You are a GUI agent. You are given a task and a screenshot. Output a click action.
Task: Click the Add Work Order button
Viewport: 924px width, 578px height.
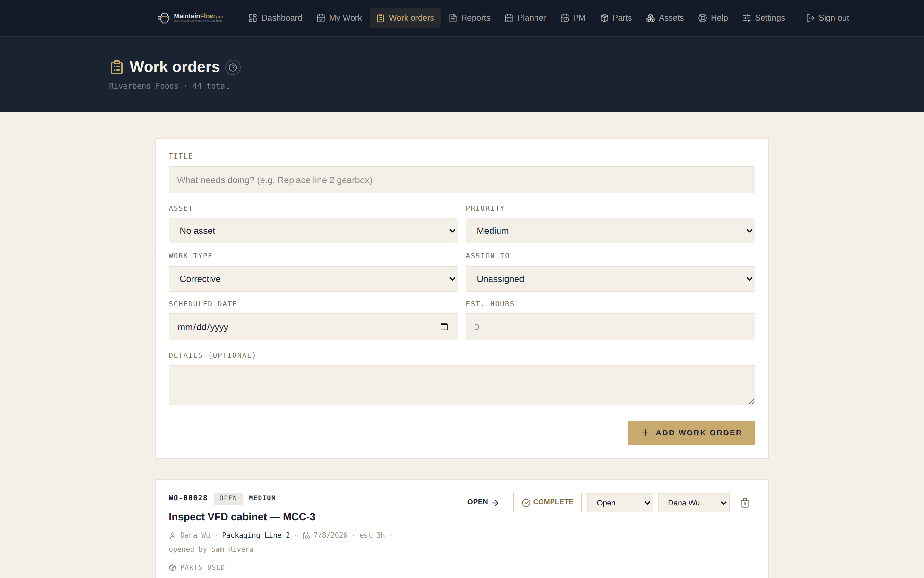691,433
